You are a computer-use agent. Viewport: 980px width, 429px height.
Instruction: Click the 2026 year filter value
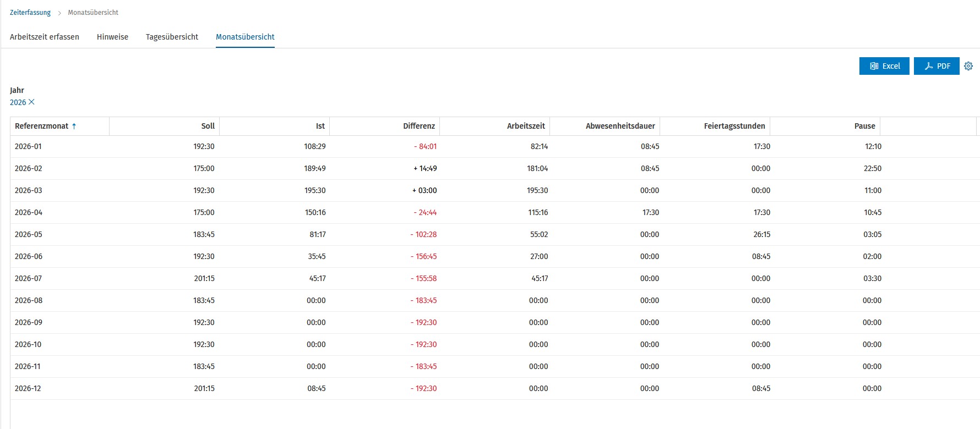pos(18,102)
